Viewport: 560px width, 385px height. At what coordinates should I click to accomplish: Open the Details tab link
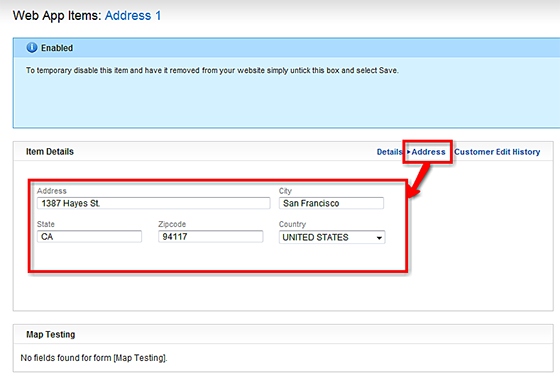point(389,152)
